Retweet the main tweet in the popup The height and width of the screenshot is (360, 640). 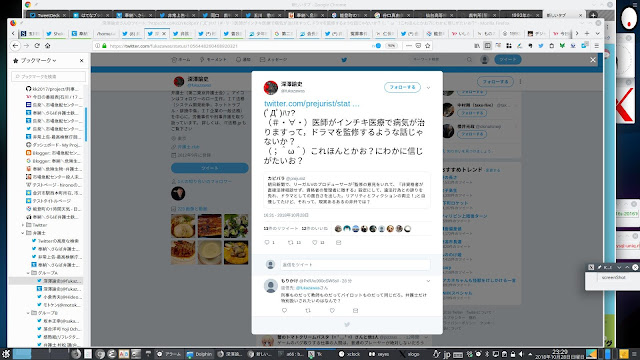point(291,242)
